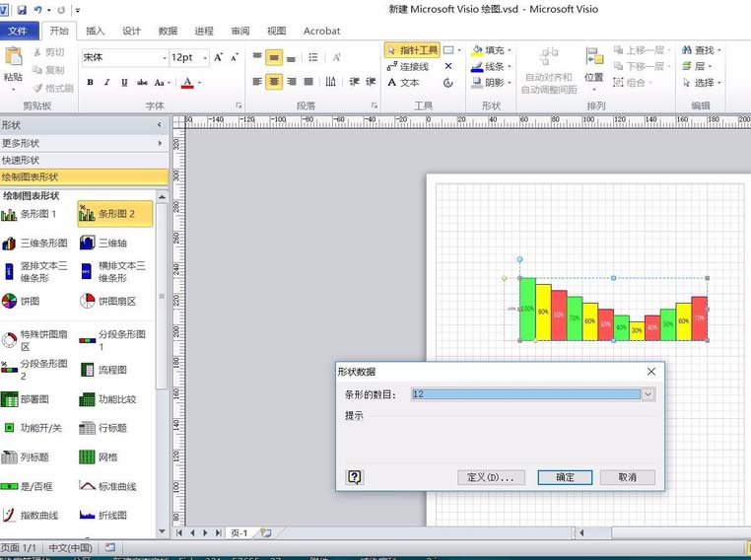Click the Decrease font size icon
The width and height of the screenshot is (751, 560).
235,57
